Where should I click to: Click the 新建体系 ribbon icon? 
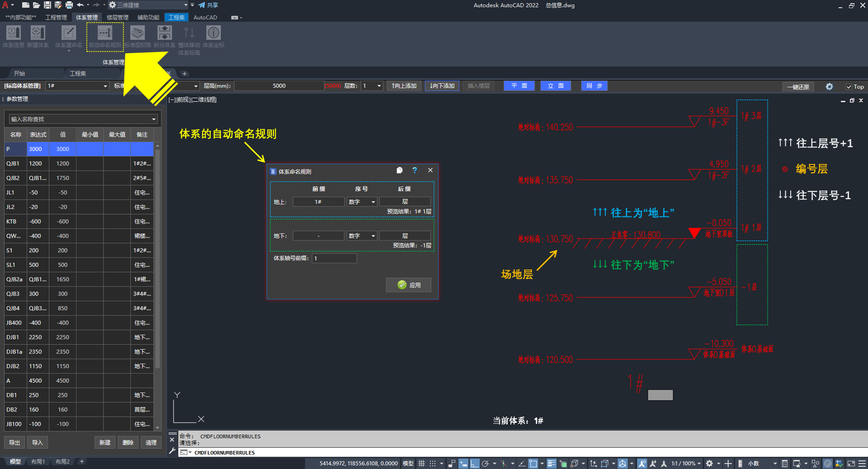pos(38,33)
